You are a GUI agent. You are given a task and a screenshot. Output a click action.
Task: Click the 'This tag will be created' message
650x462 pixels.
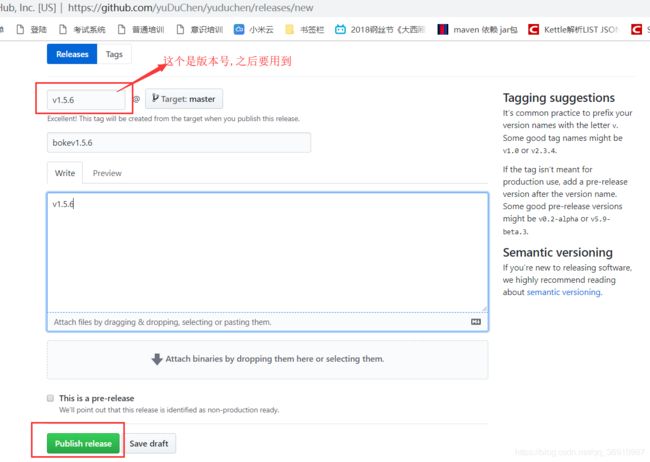173,119
